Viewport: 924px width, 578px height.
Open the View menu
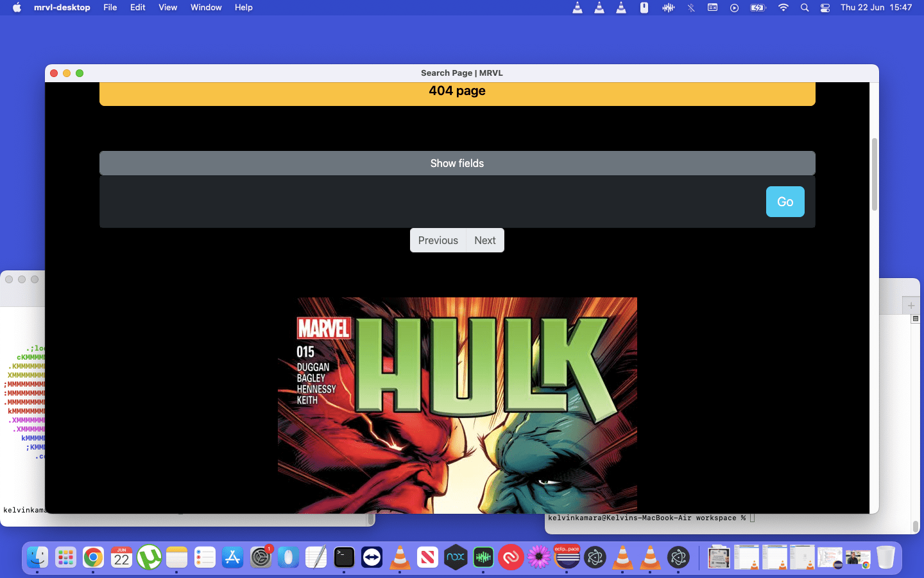click(x=168, y=8)
